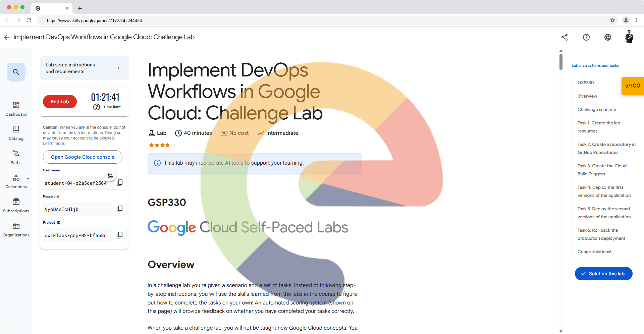Image resolution: width=644 pixels, height=334 pixels.
Task: Go back in browser history
Action: tap(7, 20)
